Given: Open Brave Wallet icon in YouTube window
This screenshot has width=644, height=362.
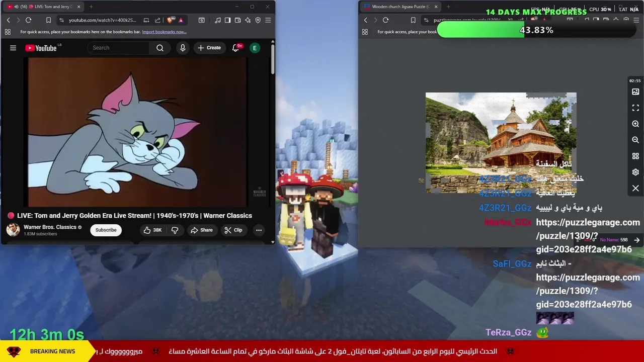Looking at the screenshot, I should click(x=237, y=20).
